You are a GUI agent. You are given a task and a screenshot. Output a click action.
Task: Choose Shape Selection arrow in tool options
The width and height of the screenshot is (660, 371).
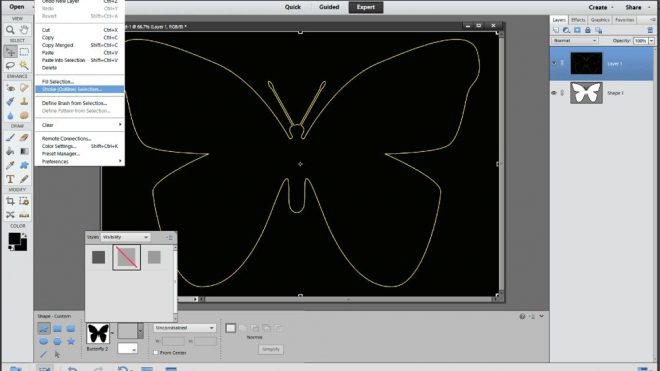pos(57,355)
